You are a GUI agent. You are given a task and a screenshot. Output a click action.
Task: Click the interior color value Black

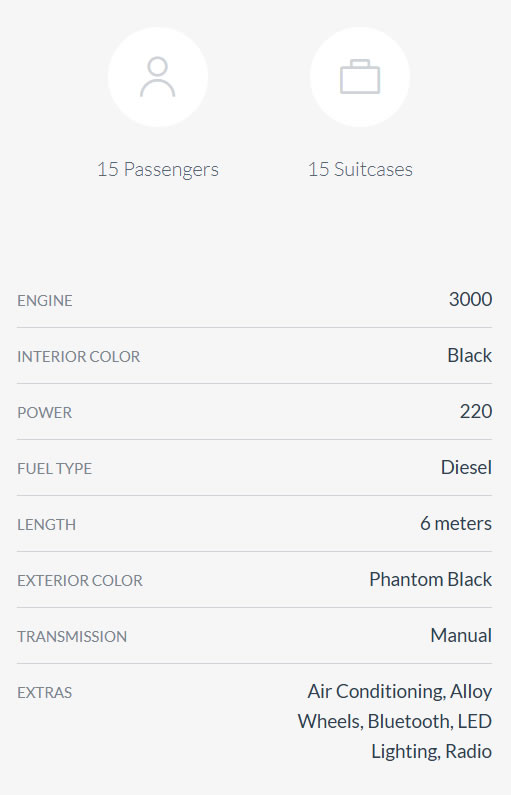point(469,355)
